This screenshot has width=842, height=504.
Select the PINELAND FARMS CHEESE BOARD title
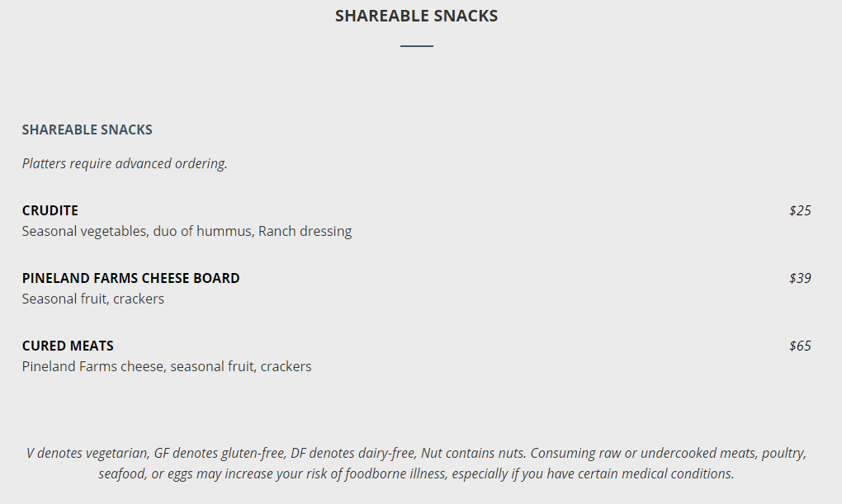click(130, 278)
